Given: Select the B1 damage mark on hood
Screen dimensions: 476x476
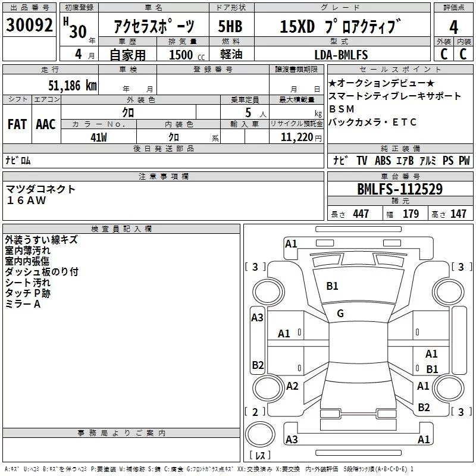Looking at the screenshot, I should [332, 286].
